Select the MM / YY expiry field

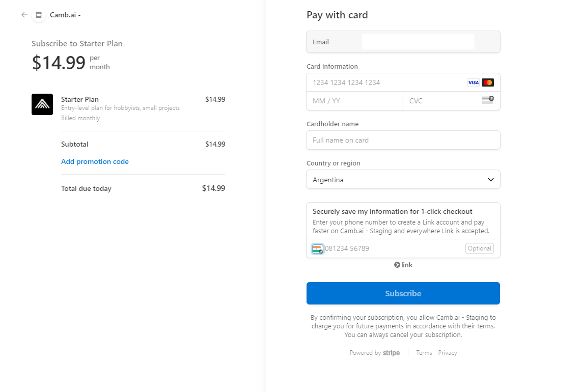[354, 101]
